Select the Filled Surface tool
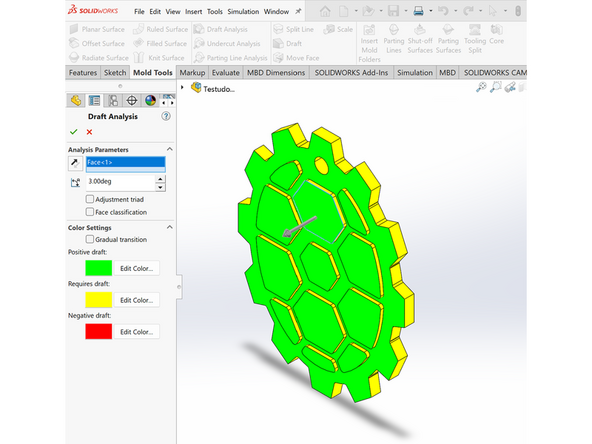 (x=160, y=43)
